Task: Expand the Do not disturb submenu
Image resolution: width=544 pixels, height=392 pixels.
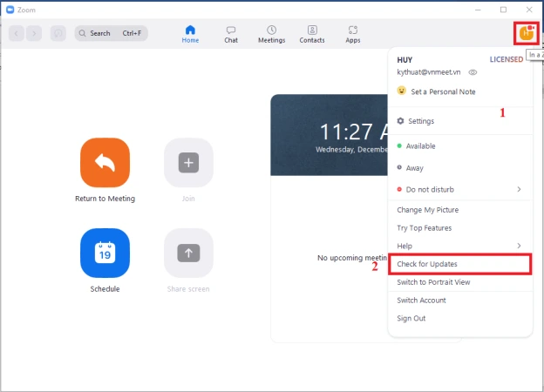Action: click(x=519, y=189)
